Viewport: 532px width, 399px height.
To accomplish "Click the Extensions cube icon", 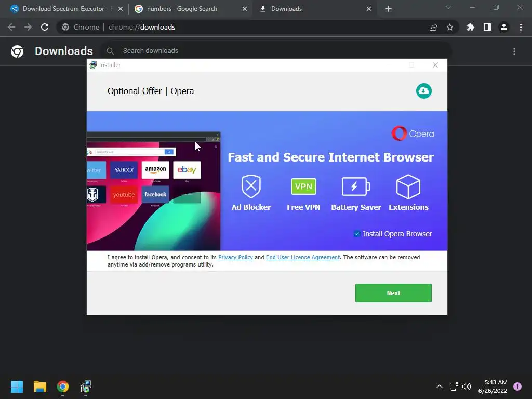I will point(408,187).
